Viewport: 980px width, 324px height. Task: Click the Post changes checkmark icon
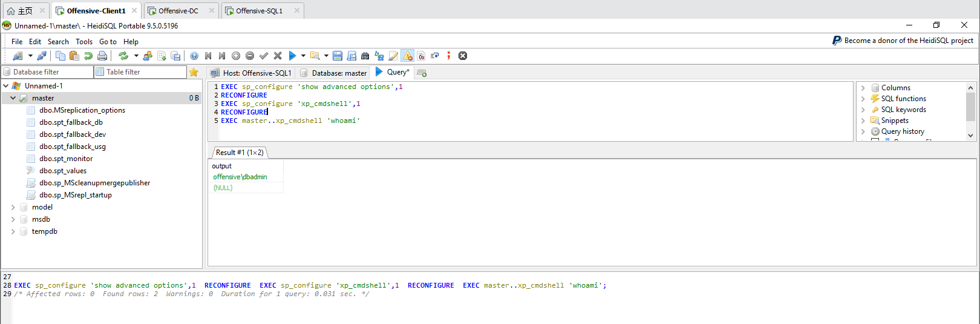coord(264,56)
